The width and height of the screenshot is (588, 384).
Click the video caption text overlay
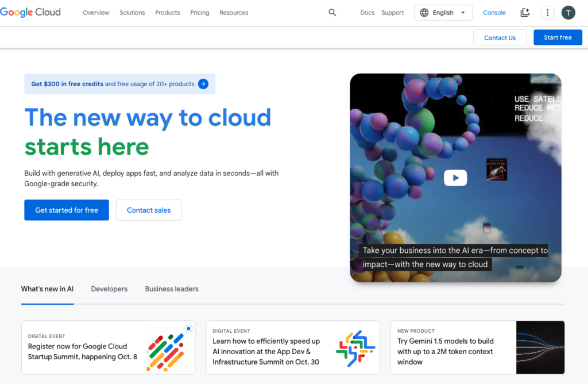pyautogui.click(x=455, y=258)
